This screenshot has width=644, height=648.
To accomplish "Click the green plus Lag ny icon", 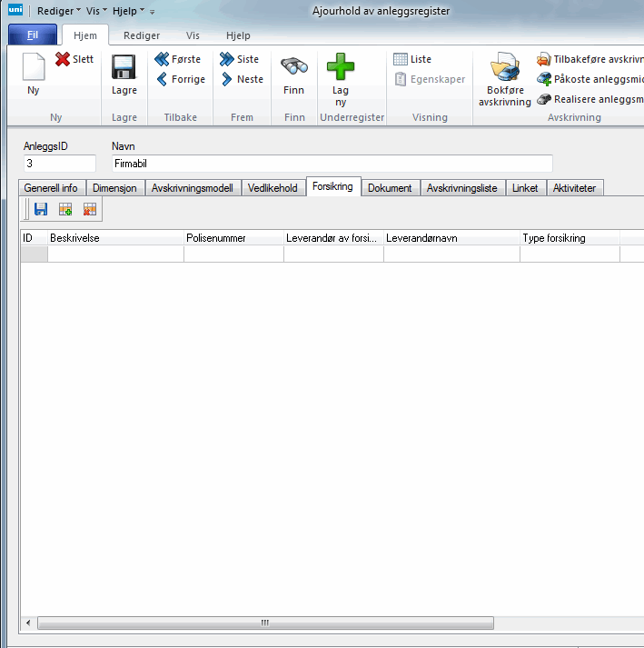I will [341, 67].
